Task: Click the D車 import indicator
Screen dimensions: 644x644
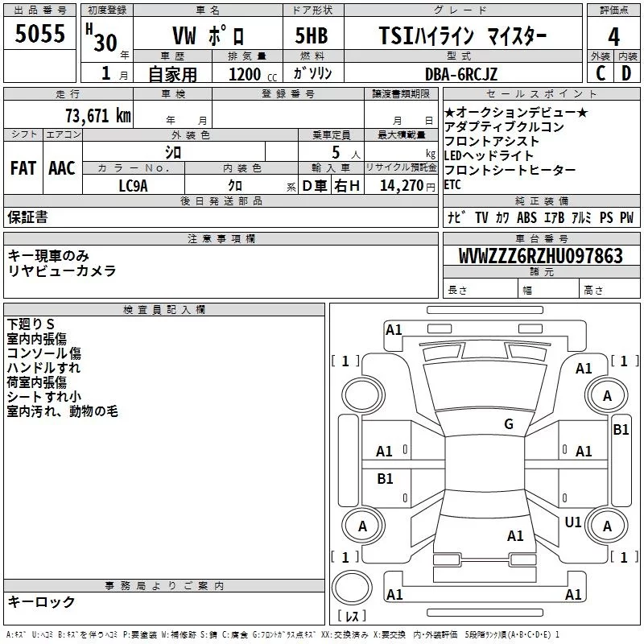Action: (x=314, y=186)
